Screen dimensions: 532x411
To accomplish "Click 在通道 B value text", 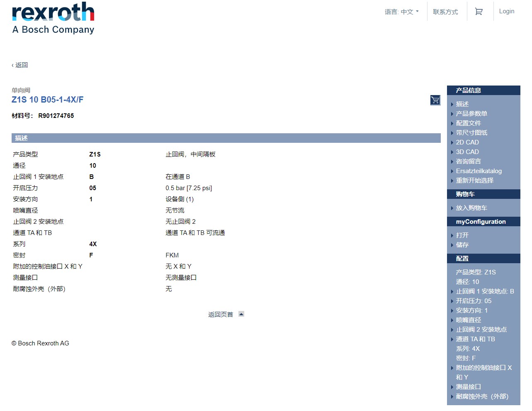I will [177, 176].
